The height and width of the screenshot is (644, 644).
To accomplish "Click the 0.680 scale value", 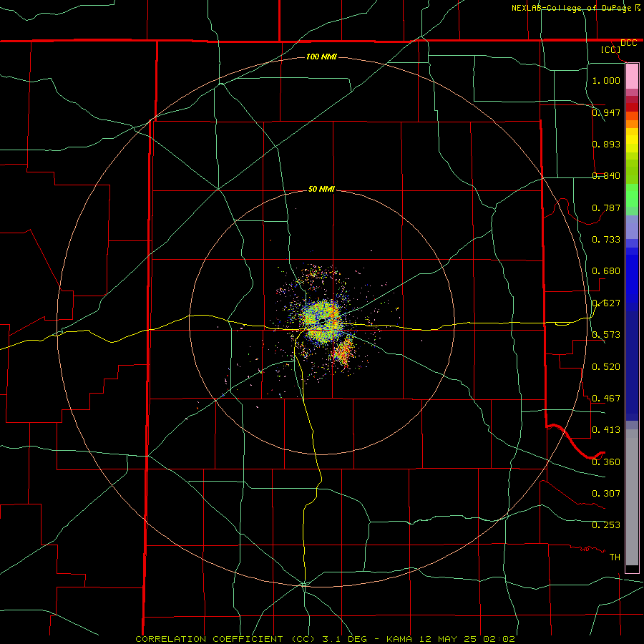I will [606, 271].
